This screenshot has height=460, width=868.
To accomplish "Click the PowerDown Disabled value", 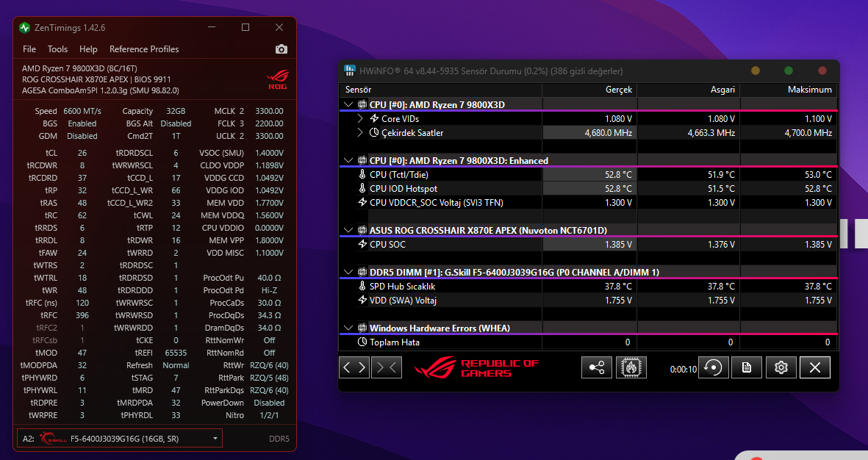I will tap(269, 403).
